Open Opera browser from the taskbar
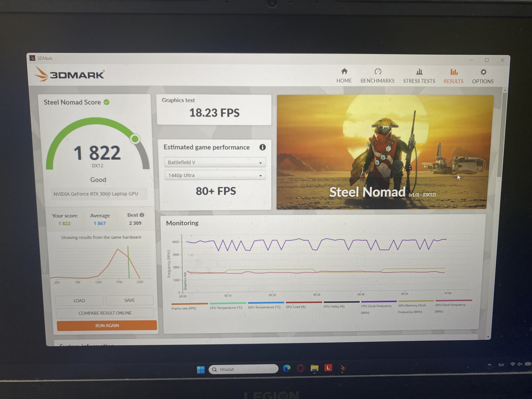532x399 pixels. 300,368
